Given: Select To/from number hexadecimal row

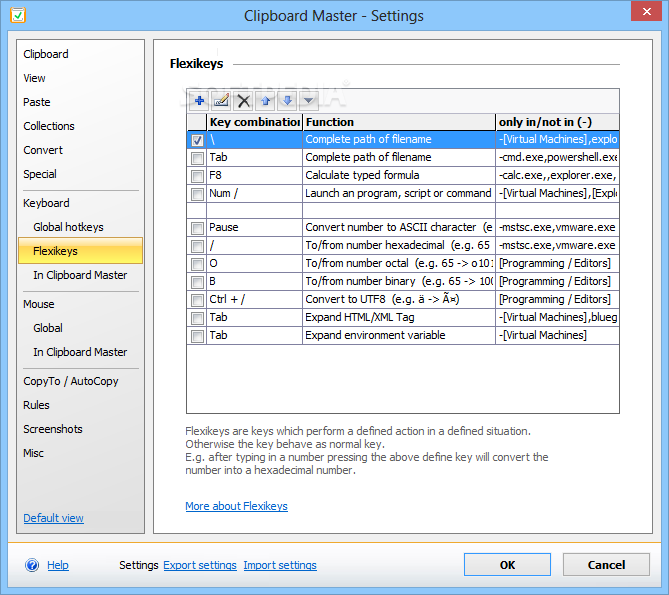Looking at the screenshot, I should [x=403, y=245].
